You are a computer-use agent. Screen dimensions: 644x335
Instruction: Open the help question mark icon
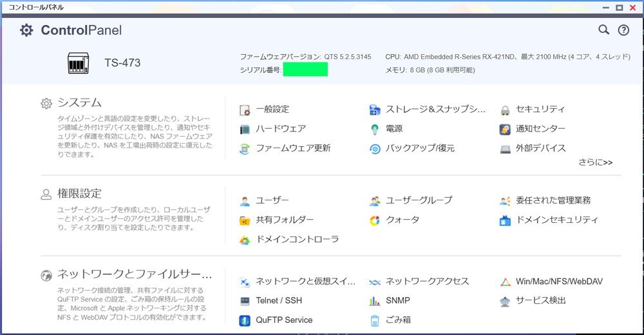point(623,30)
